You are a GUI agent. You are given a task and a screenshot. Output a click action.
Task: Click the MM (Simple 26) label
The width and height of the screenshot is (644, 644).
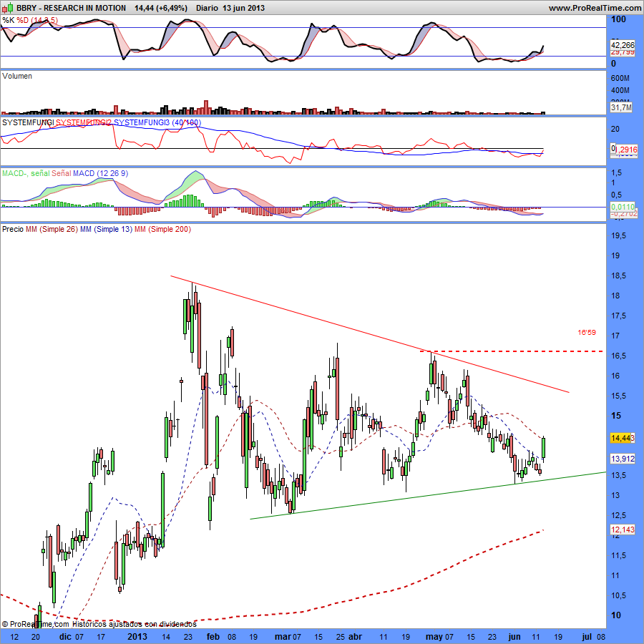tap(52, 229)
